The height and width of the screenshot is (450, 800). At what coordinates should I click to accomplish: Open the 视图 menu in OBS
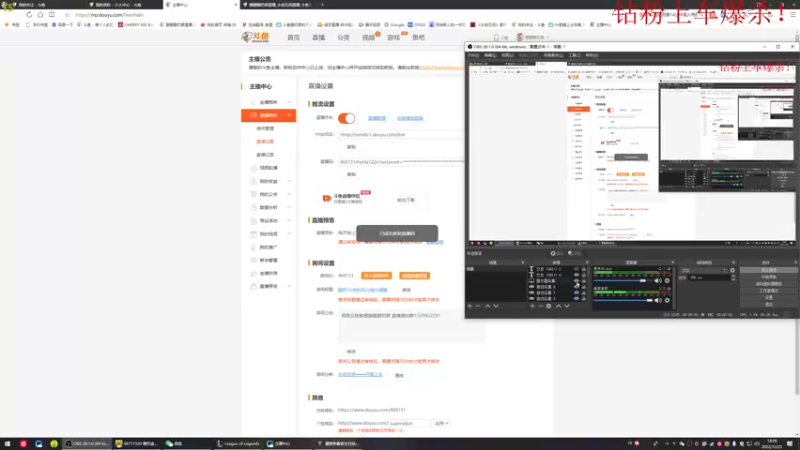point(507,55)
